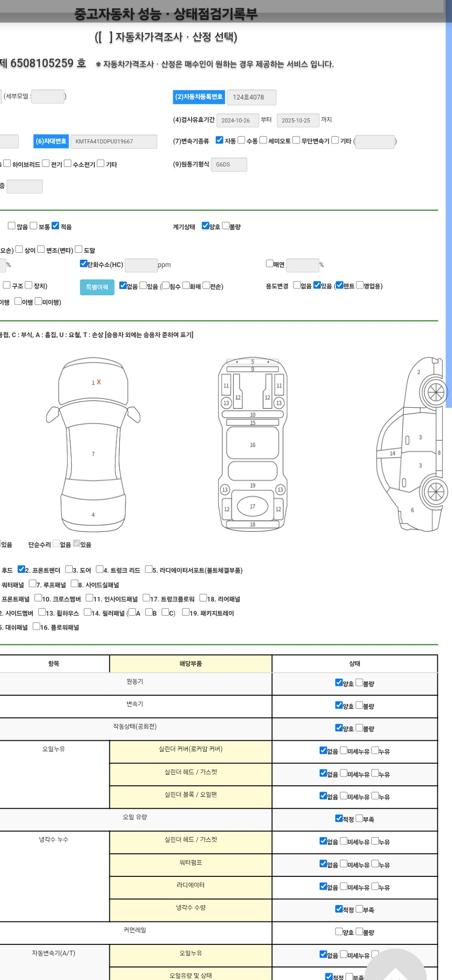
Task: Click floor panel 16 on underbody diagram
Action: click(x=252, y=445)
